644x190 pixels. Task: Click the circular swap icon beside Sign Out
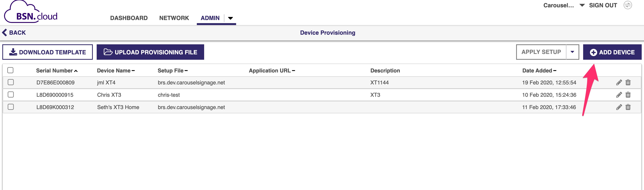click(628, 5)
